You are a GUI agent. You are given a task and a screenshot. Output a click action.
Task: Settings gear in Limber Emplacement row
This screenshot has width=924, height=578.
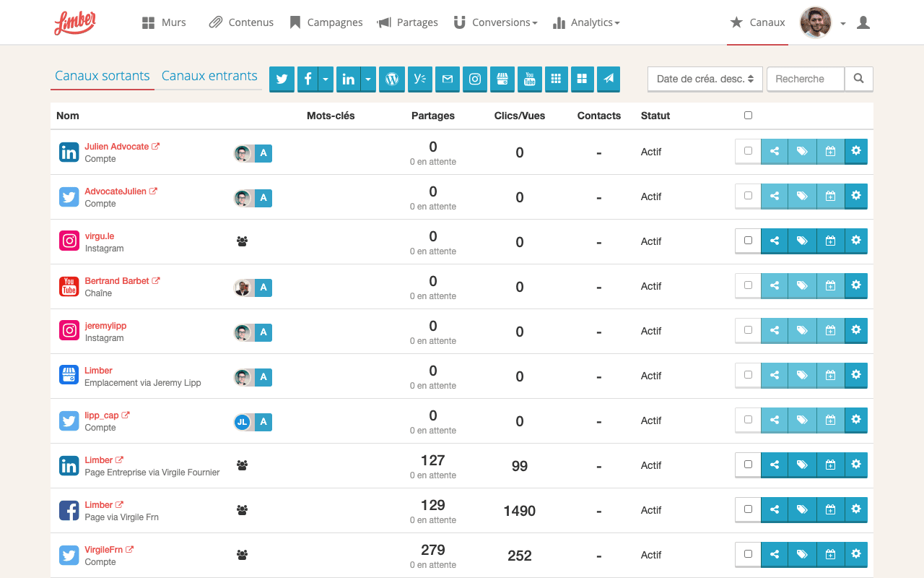pyautogui.click(x=856, y=375)
